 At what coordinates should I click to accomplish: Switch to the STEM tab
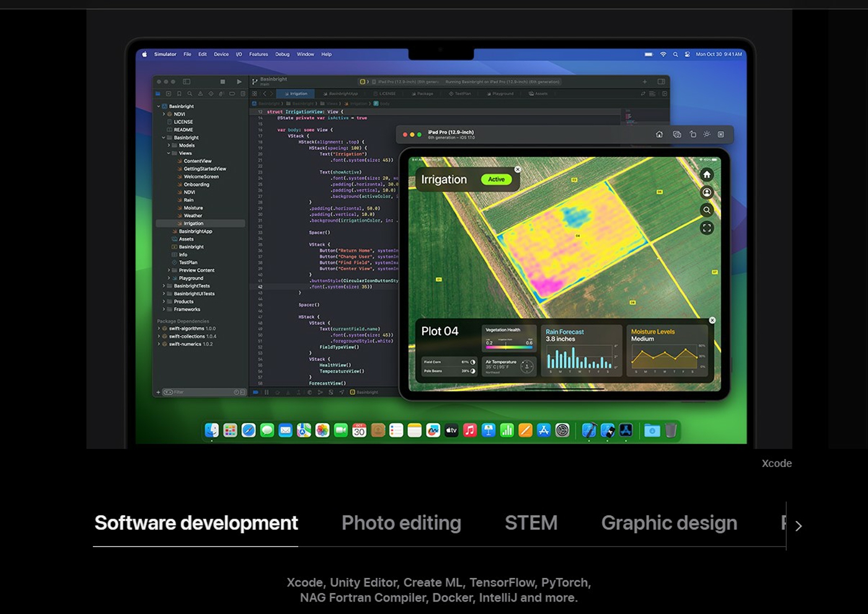click(x=531, y=523)
